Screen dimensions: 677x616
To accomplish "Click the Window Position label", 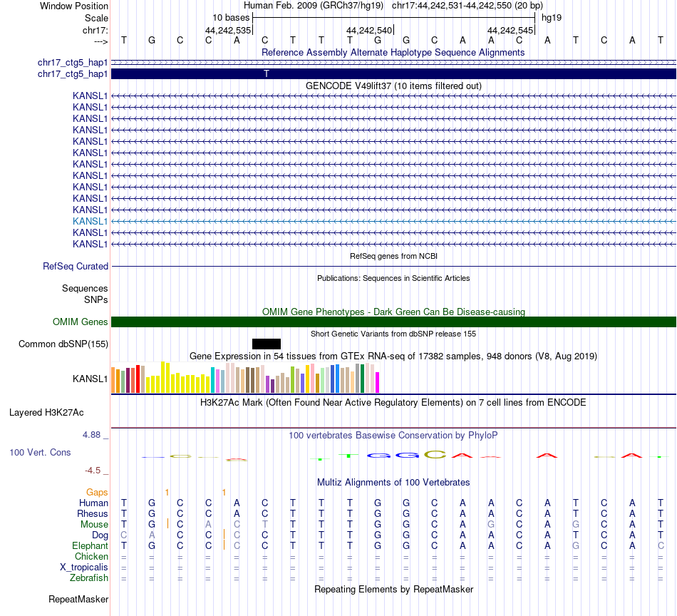I will 74,6.
